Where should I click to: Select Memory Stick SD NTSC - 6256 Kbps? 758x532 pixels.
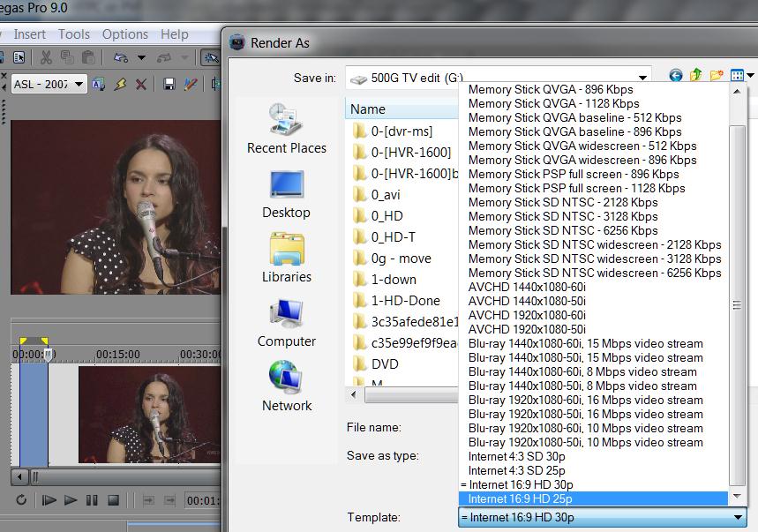(x=593, y=230)
